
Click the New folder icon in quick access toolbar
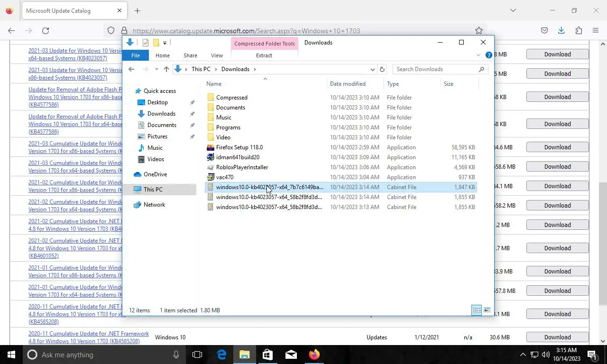(x=156, y=43)
